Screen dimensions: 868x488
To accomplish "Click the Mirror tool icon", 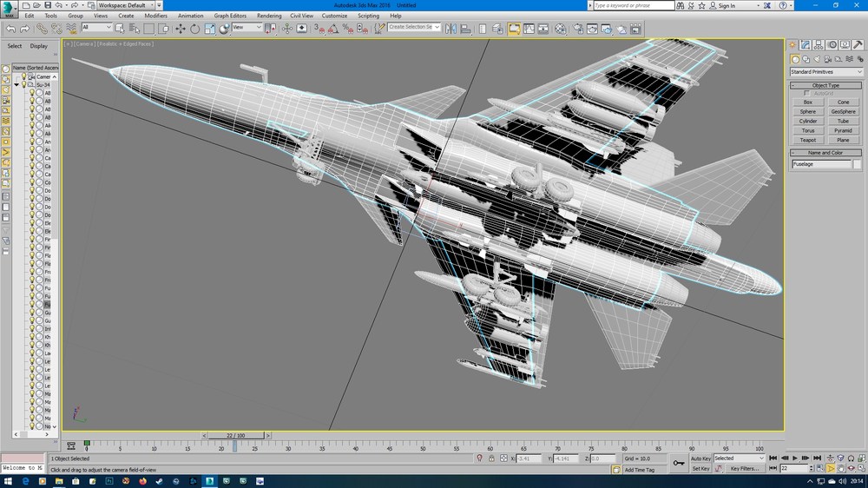I will coord(450,29).
